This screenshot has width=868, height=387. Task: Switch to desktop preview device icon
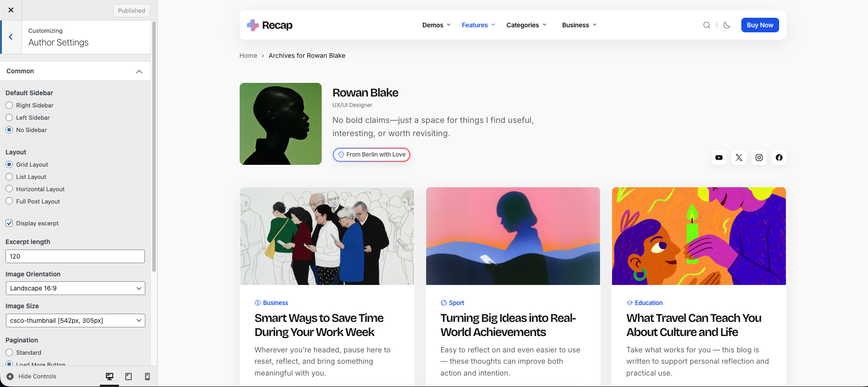109,377
